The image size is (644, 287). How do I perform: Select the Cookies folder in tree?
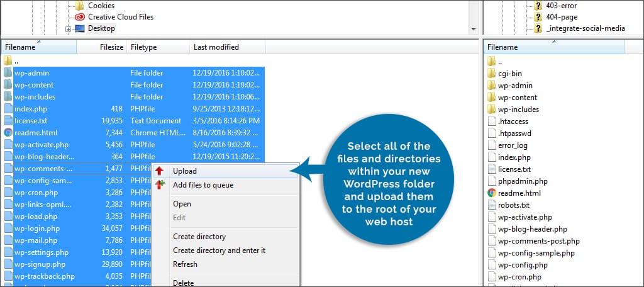pos(101,6)
